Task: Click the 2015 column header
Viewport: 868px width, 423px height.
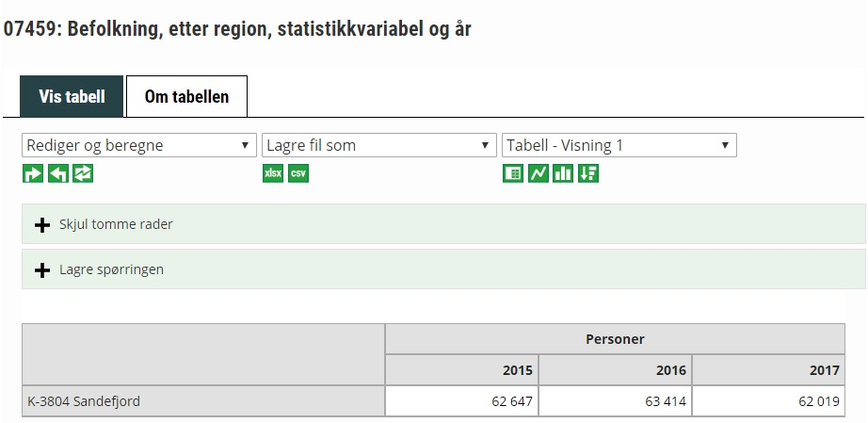Action: click(518, 370)
